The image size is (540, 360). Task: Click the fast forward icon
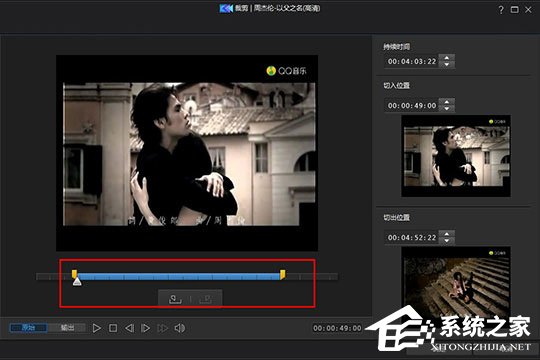coord(162,328)
